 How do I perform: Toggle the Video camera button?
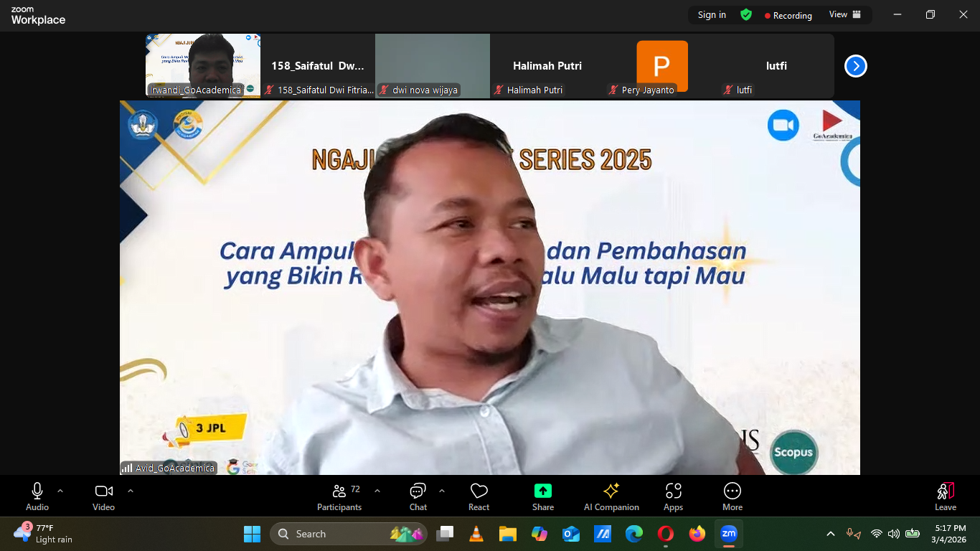pos(103,491)
